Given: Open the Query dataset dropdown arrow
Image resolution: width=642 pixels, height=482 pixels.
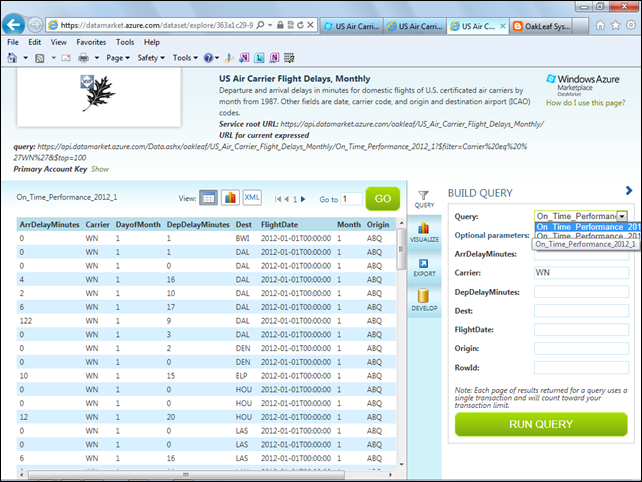Looking at the screenshot, I should tap(622, 216).
